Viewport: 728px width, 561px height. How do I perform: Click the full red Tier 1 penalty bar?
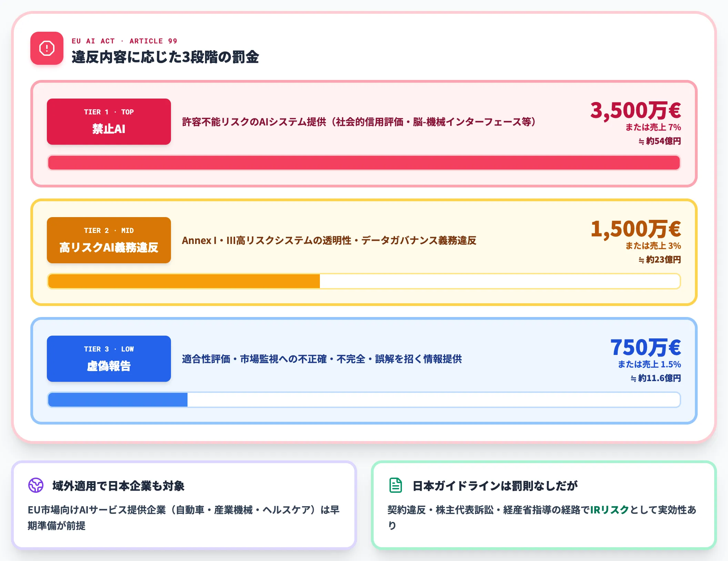tap(364, 163)
